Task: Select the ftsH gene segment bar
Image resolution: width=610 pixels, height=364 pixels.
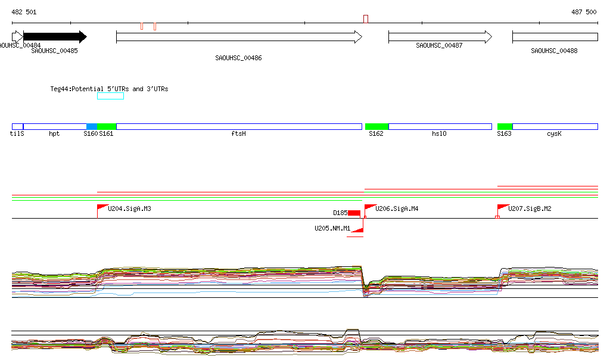Action: click(239, 127)
